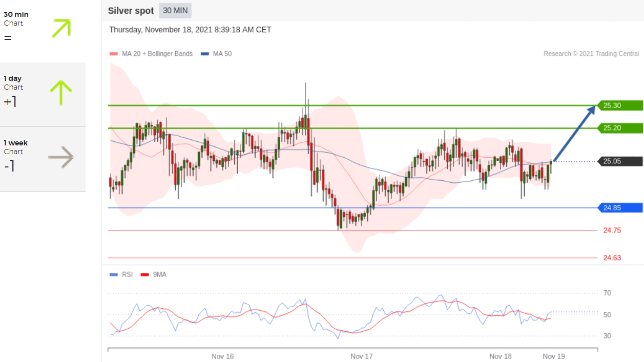The image size is (644, 362).
Task: Click the RSI blue legend swatch
Action: point(114,275)
